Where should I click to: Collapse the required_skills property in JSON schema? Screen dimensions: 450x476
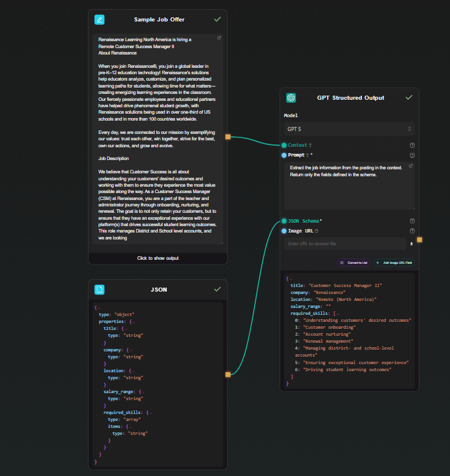pos(151,413)
